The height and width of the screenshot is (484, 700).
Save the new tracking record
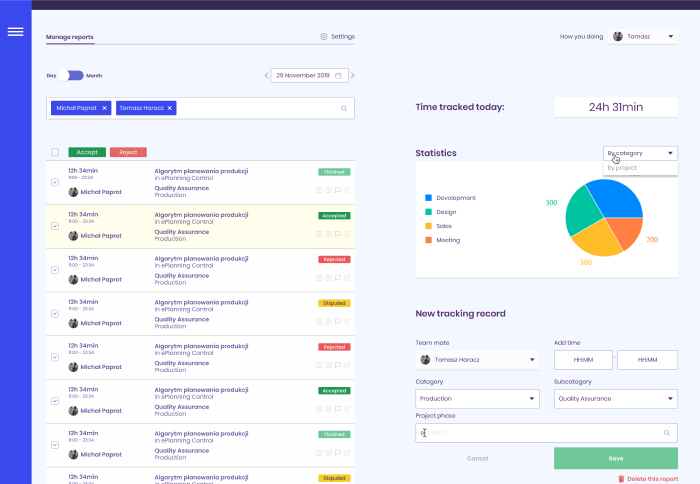coord(616,459)
